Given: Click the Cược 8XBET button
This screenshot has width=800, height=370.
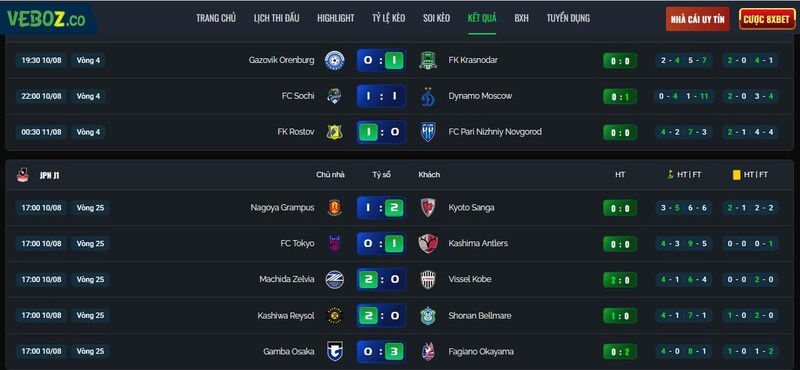Looking at the screenshot, I should point(766,19).
